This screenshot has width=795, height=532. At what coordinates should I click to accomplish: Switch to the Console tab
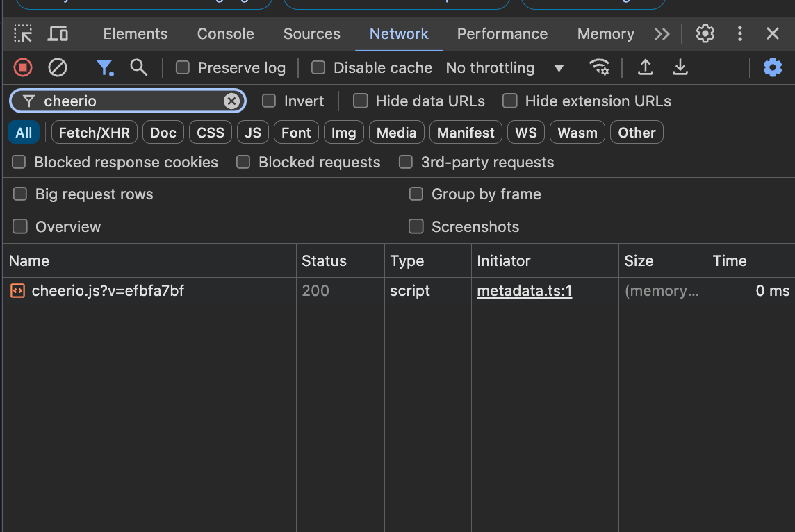click(x=225, y=33)
